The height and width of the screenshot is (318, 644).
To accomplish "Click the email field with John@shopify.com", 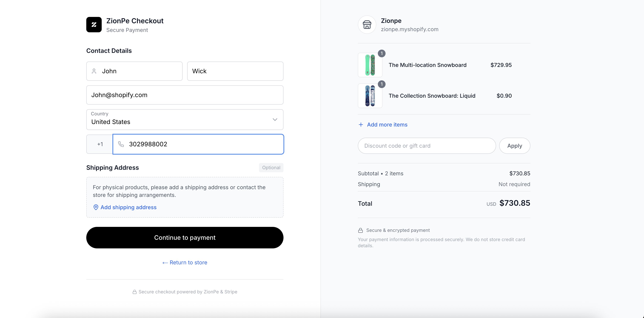I will (x=184, y=95).
